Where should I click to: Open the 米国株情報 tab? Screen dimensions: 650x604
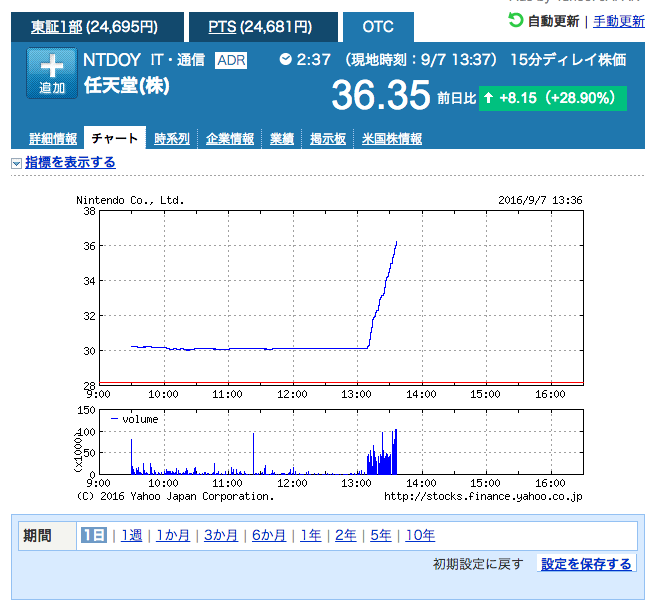click(392, 138)
